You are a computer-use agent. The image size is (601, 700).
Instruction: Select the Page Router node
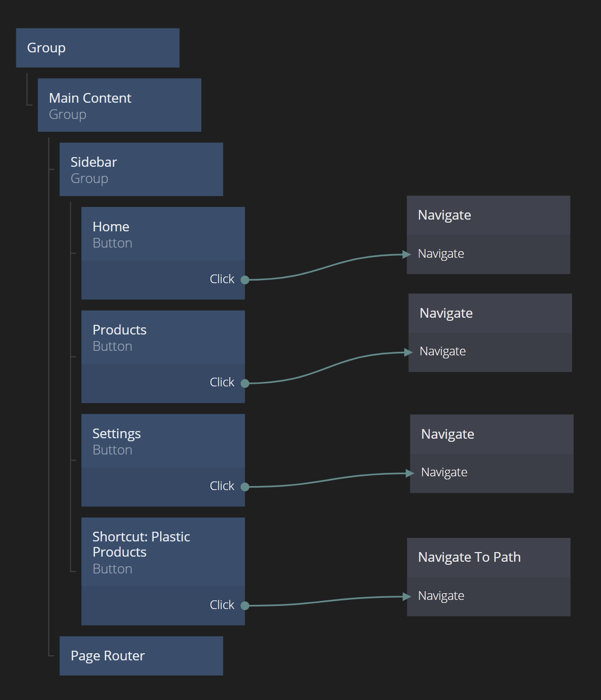[141, 656]
